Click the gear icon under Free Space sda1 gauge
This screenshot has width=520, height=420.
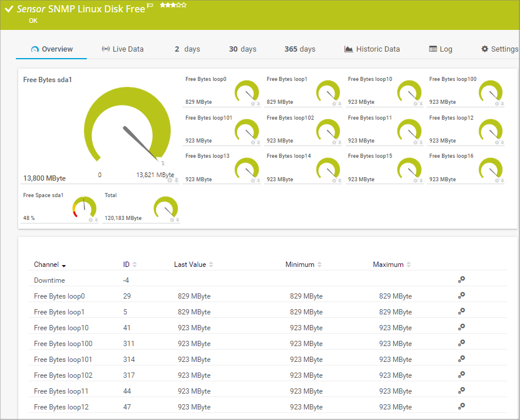[90, 220]
